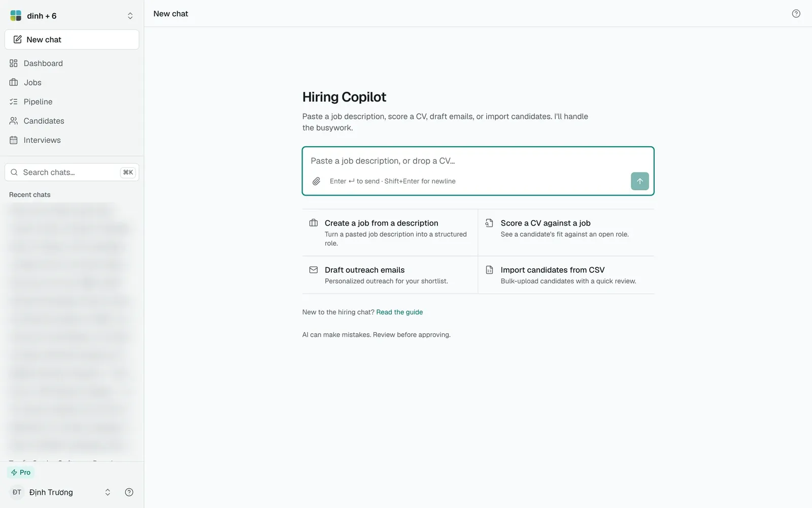This screenshot has width=812, height=508.
Task: Click the Interviews calendar icon
Action: pos(14,140)
